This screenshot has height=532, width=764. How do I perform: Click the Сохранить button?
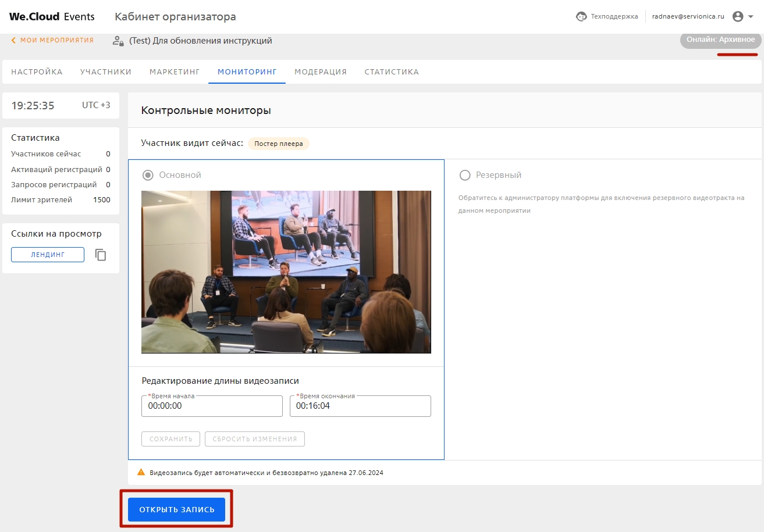(x=171, y=439)
